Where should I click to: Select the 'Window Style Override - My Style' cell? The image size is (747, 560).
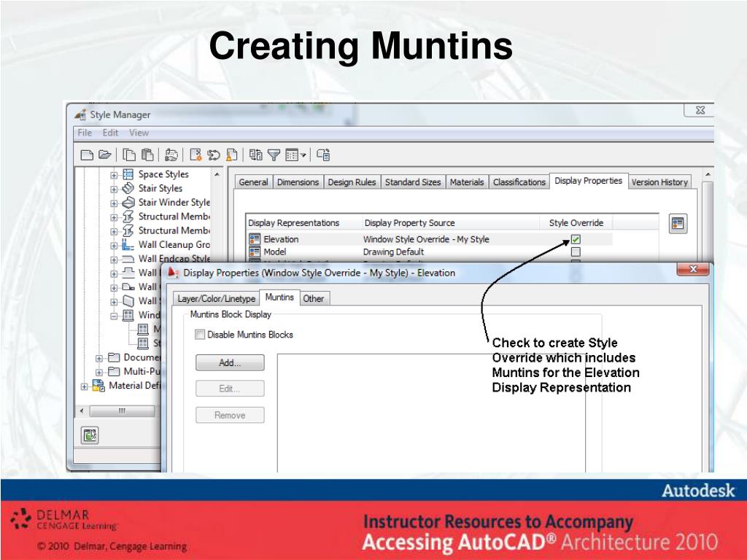426,239
